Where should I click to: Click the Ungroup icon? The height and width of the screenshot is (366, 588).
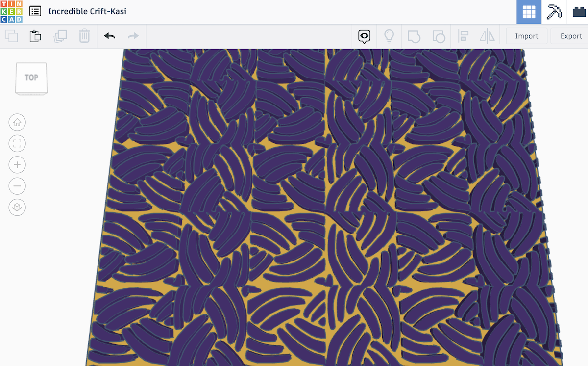coord(439,36)
